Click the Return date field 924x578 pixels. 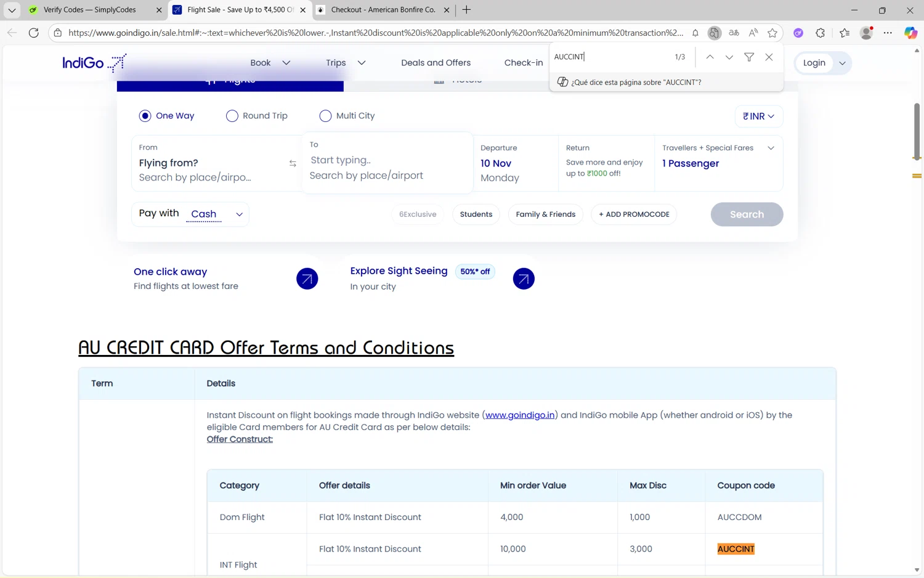tap(606, 163)
